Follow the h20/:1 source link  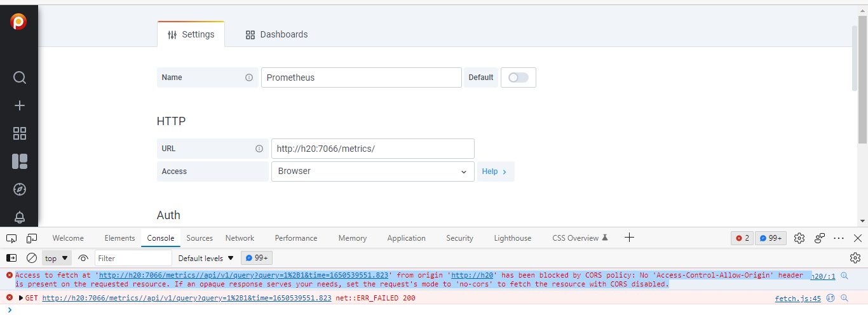tap(824, 276)
